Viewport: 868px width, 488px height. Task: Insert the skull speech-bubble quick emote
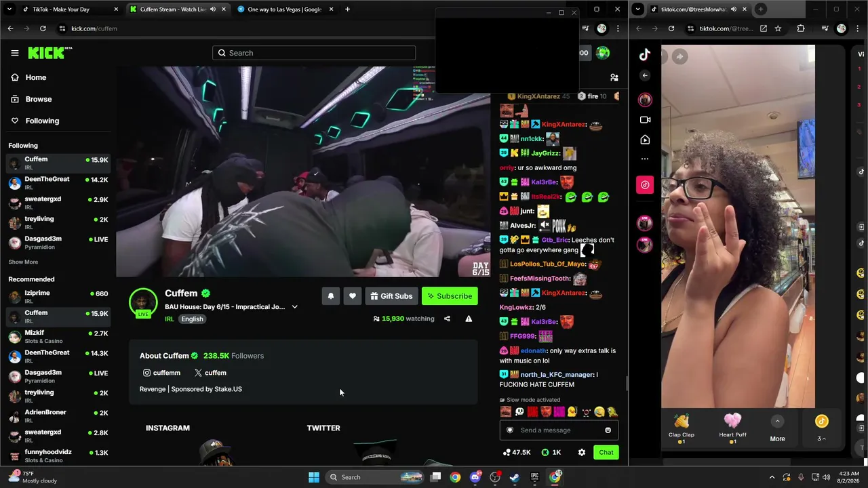pos(519,412)
